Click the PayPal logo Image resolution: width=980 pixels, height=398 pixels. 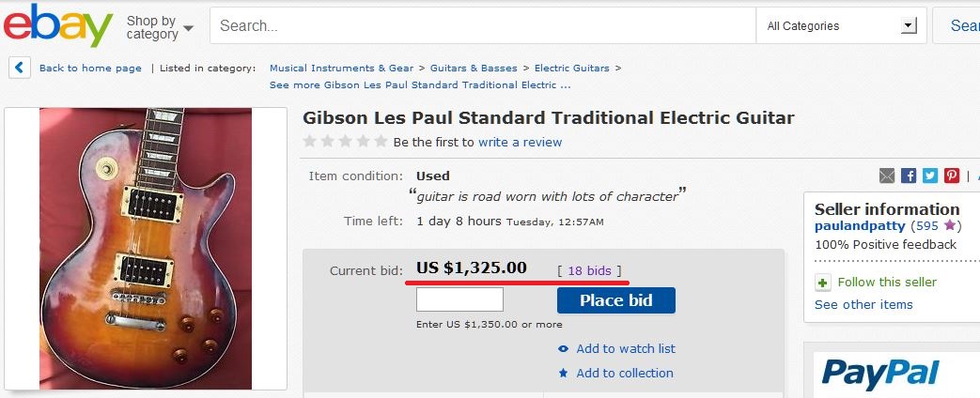pos(880,373)
